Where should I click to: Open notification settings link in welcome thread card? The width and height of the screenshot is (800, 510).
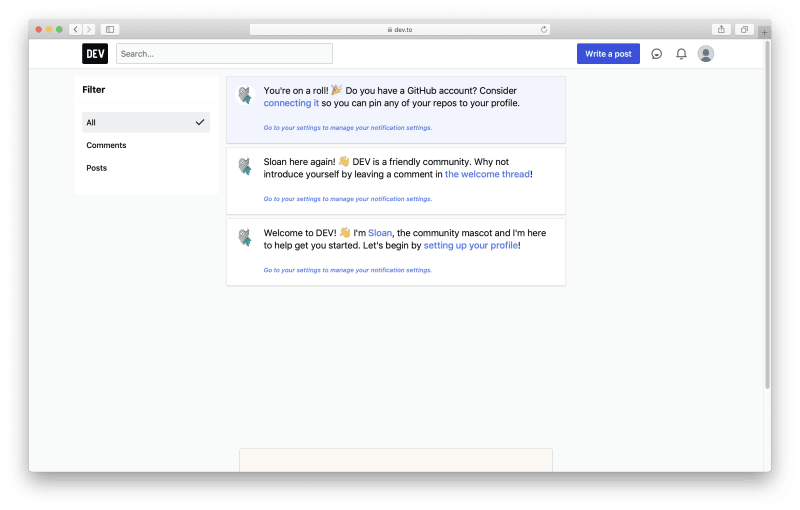pyautogui.click(x=347, y=199)
